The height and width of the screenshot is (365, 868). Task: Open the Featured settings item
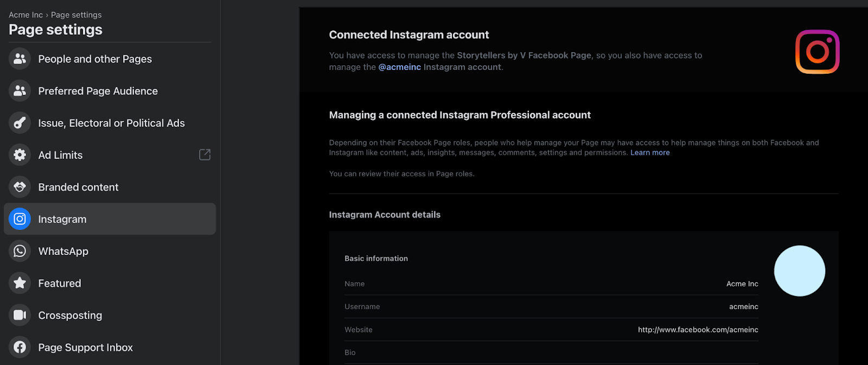[x=110, y=283]
